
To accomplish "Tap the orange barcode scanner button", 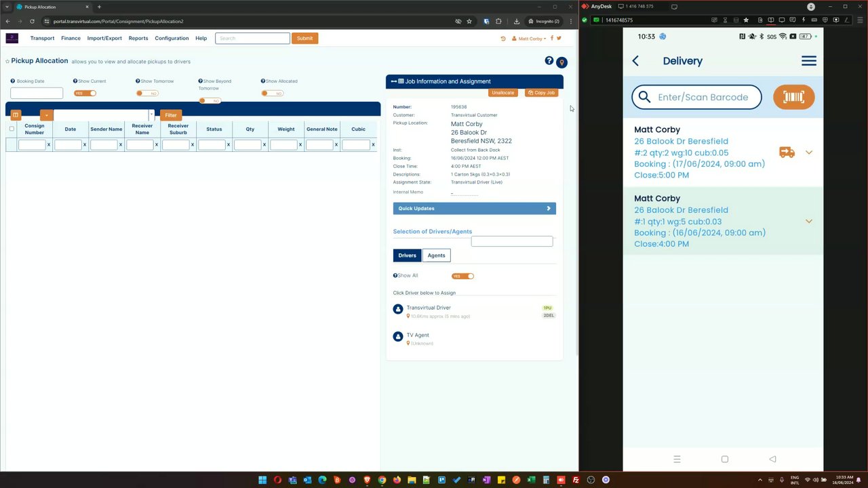I will click(x=793, y=97).
